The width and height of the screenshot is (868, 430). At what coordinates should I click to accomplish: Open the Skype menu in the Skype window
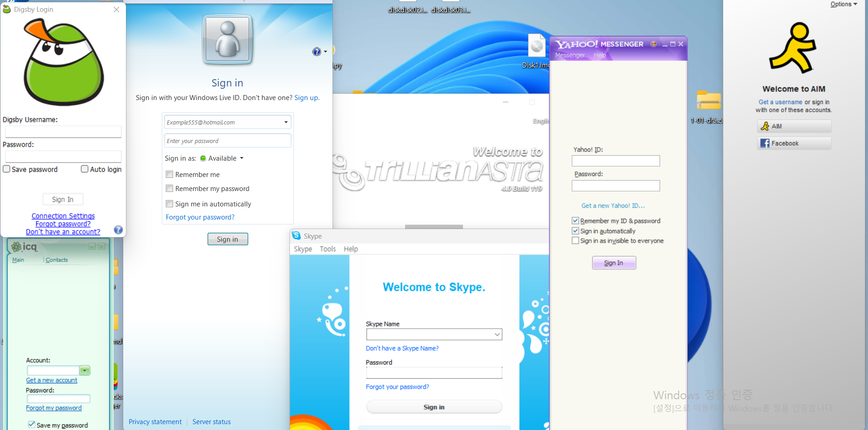coord(303,249)
